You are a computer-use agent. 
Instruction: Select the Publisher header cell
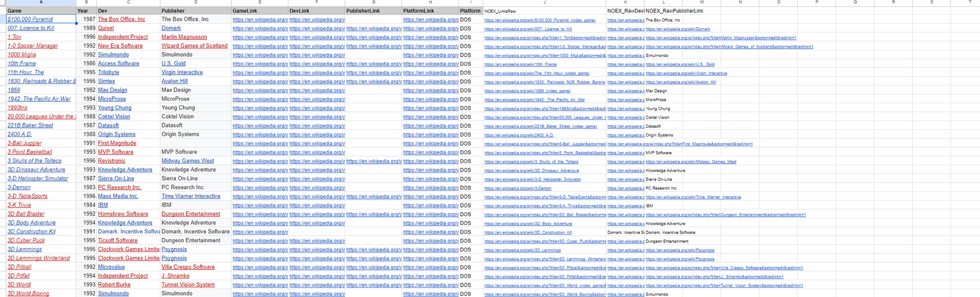click(195, 11)
